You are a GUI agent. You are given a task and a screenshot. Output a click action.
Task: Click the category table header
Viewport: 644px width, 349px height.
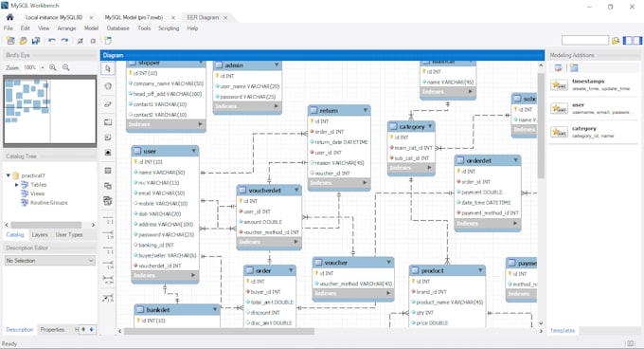coord(411,126)
